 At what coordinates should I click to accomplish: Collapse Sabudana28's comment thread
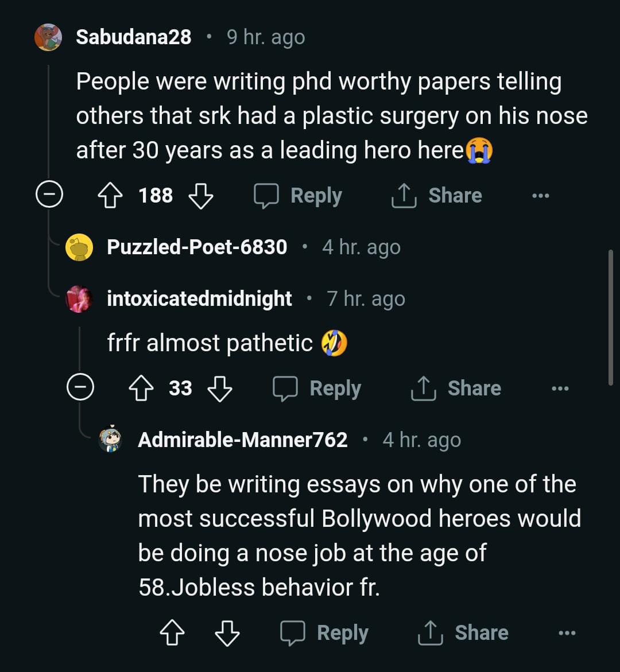(x=49, y=196)
